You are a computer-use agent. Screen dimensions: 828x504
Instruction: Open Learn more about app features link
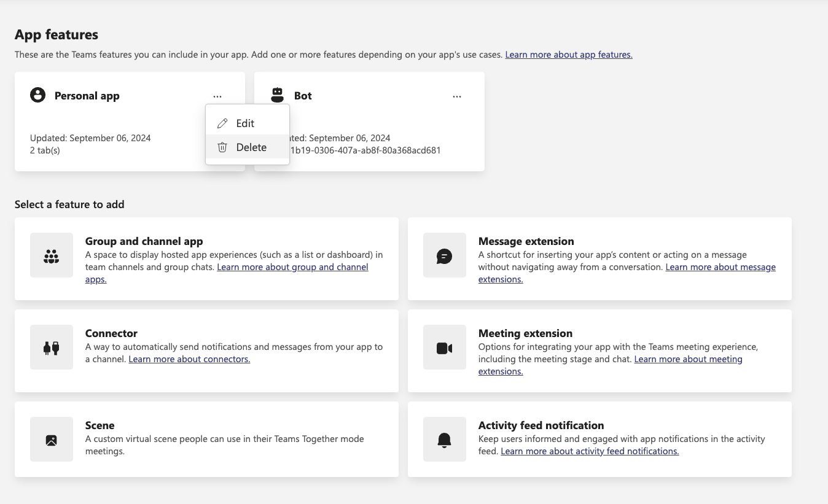[569, 55]
